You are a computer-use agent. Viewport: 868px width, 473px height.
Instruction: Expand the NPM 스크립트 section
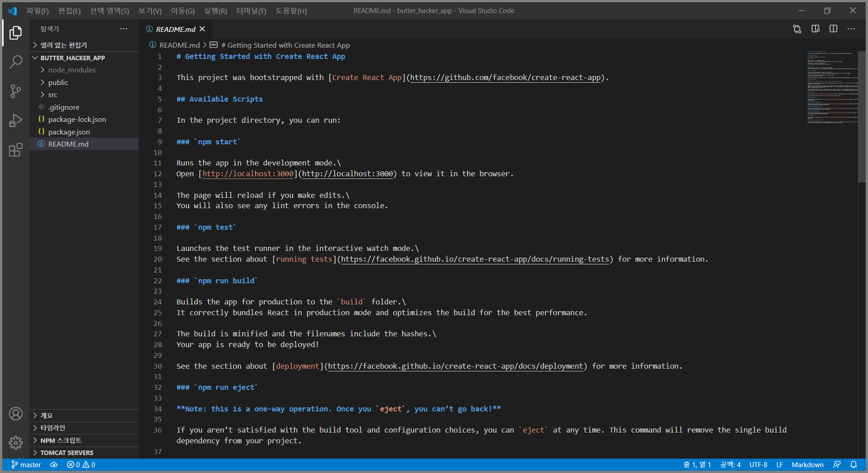(84, 440)
